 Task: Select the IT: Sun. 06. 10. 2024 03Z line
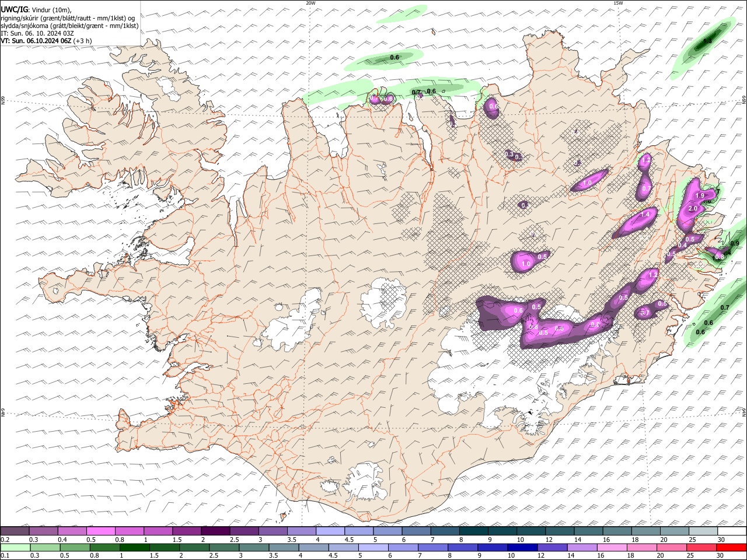tap(37, 33)
